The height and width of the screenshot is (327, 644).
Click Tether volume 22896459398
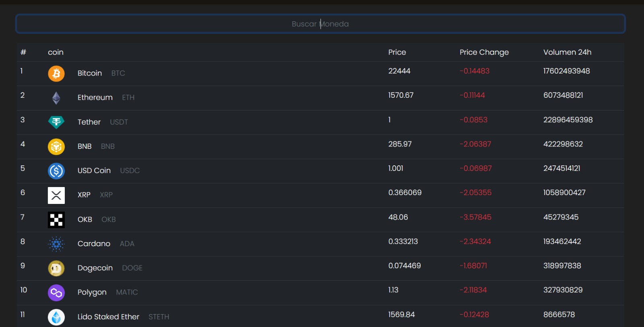[x=568, y=120]
